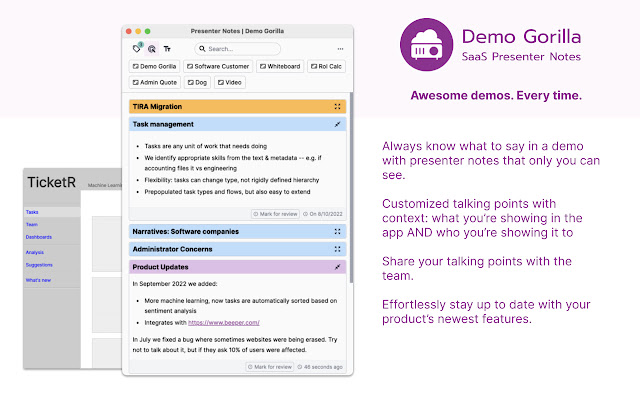Expand the TIRA Migration note

coord(338,107)
